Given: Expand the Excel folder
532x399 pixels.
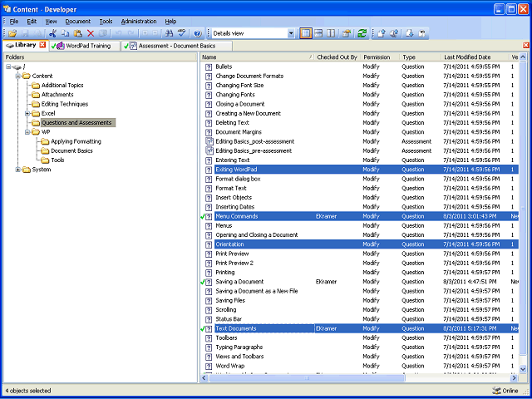Looking at the screenshot, I should [x=27, y=113].
